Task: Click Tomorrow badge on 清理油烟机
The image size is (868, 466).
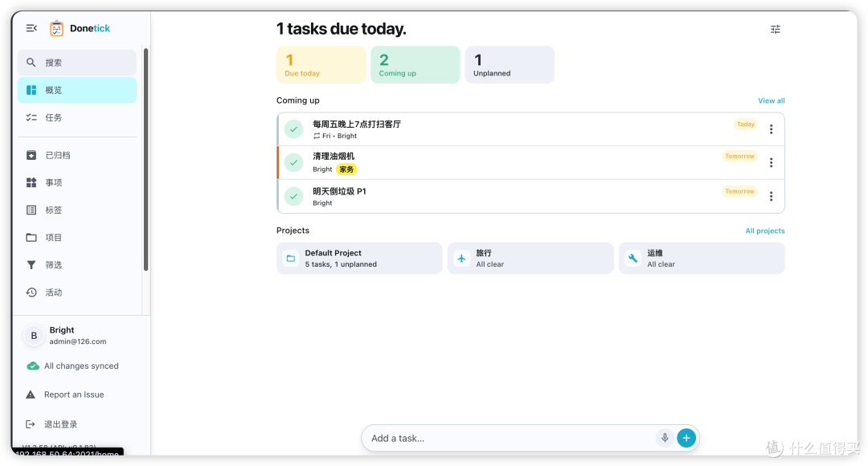Action: click(x=739, y=157)
